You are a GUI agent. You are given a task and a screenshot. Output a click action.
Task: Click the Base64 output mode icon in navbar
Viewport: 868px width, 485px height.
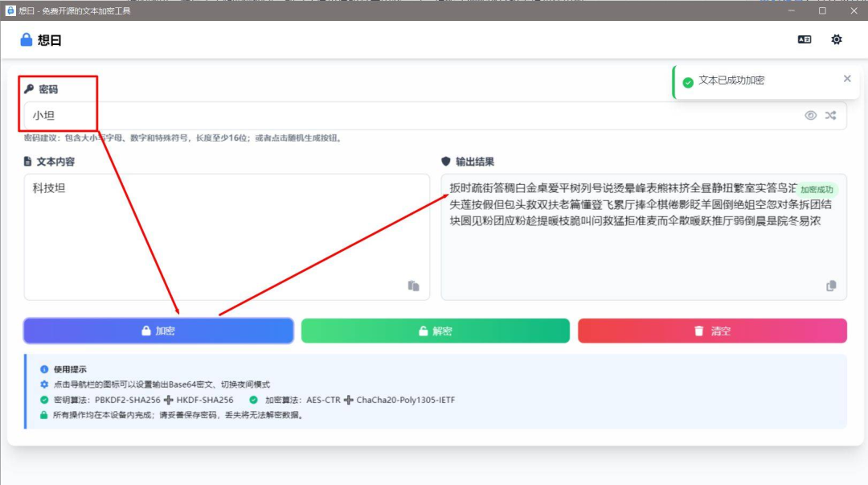[x=804, y=39]
